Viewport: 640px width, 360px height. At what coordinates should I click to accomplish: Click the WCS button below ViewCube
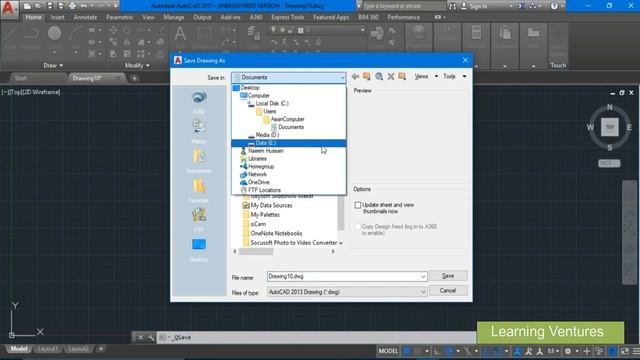609,163
